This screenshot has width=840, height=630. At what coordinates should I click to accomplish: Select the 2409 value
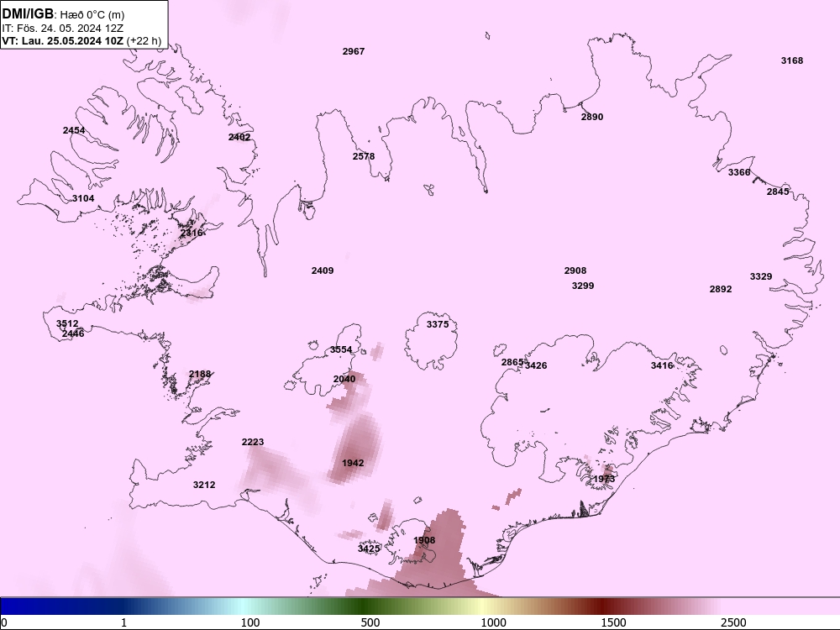[x=323, y=270]
